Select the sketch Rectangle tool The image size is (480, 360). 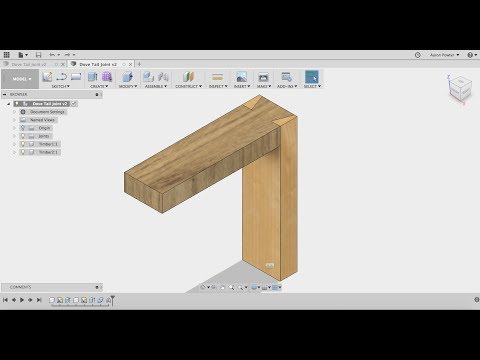[76, 77]
